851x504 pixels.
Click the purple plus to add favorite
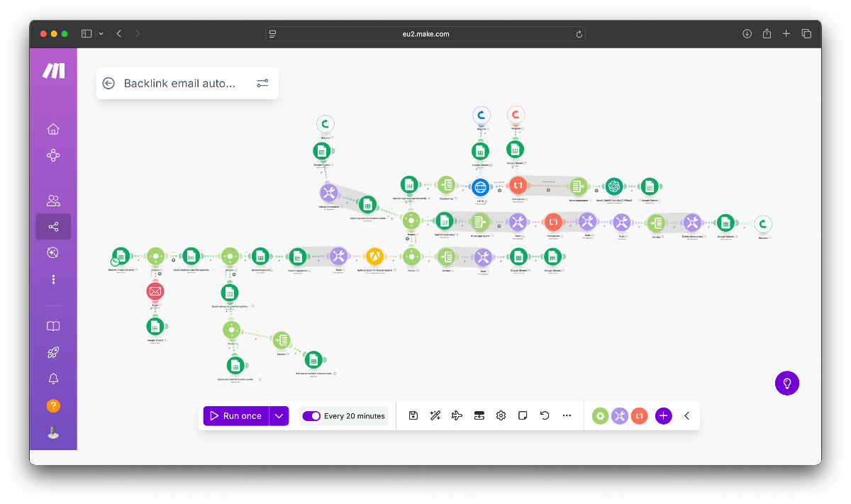(663, 416)
